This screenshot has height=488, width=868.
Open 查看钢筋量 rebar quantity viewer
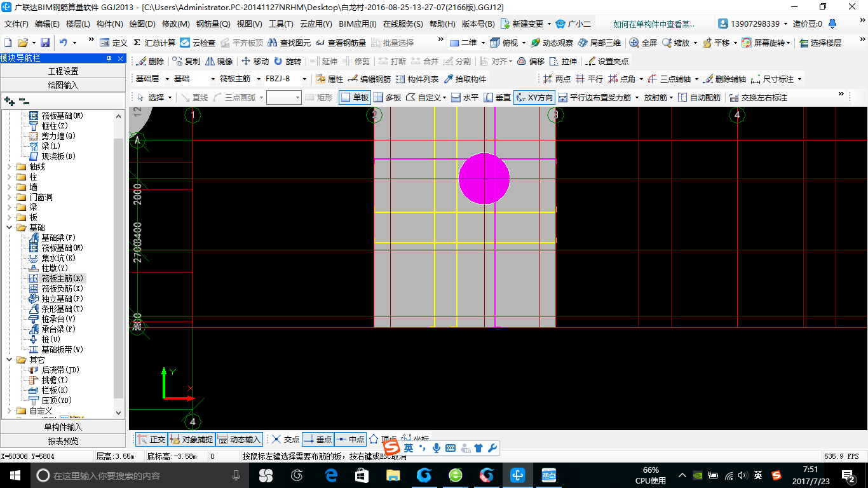click(341, 43)
